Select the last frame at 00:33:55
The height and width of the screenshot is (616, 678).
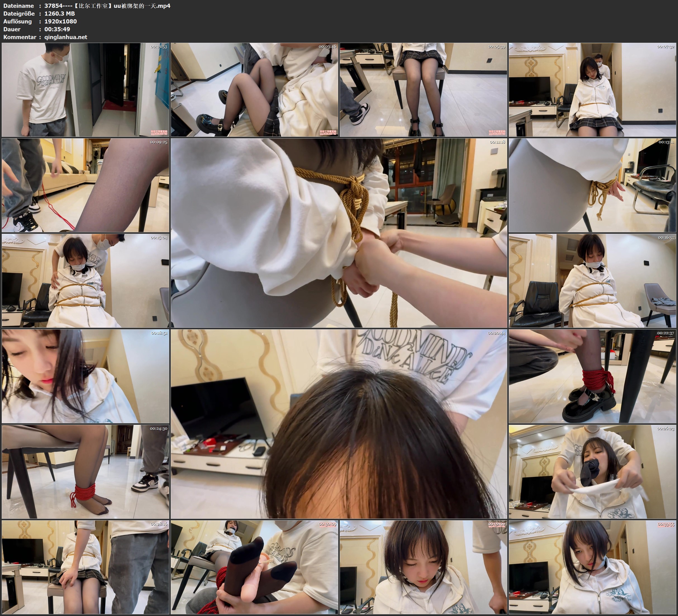[592, 567]
